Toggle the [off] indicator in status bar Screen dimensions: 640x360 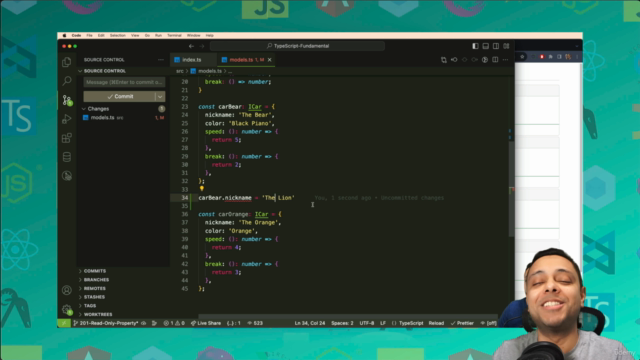(489, 323)
